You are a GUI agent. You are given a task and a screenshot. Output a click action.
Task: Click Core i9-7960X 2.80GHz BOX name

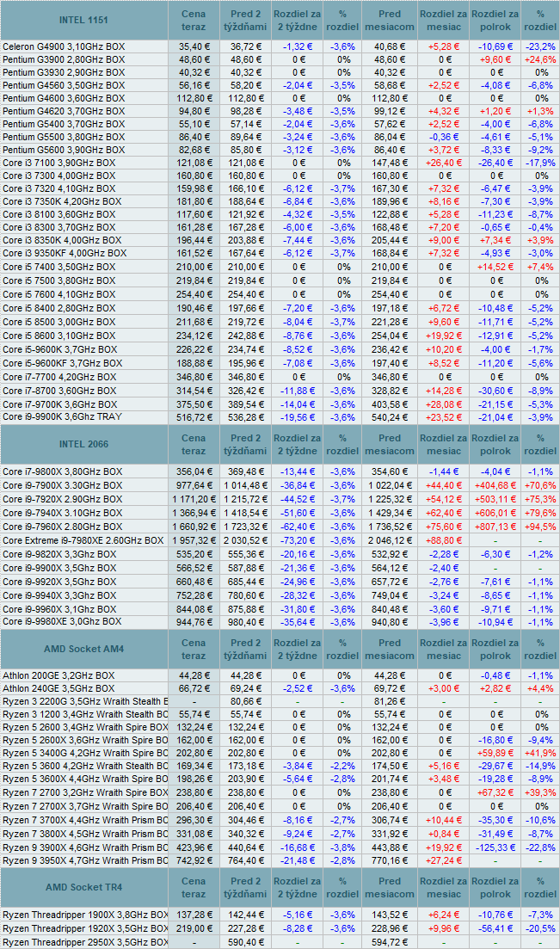[x=62, y=527]
